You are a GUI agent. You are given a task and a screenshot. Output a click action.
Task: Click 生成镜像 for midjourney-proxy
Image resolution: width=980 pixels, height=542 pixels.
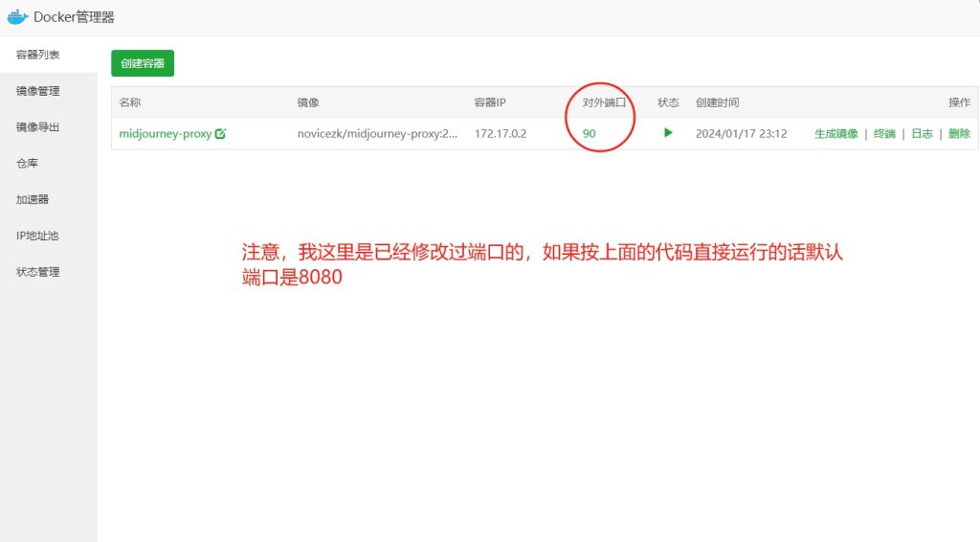point(835,133)
